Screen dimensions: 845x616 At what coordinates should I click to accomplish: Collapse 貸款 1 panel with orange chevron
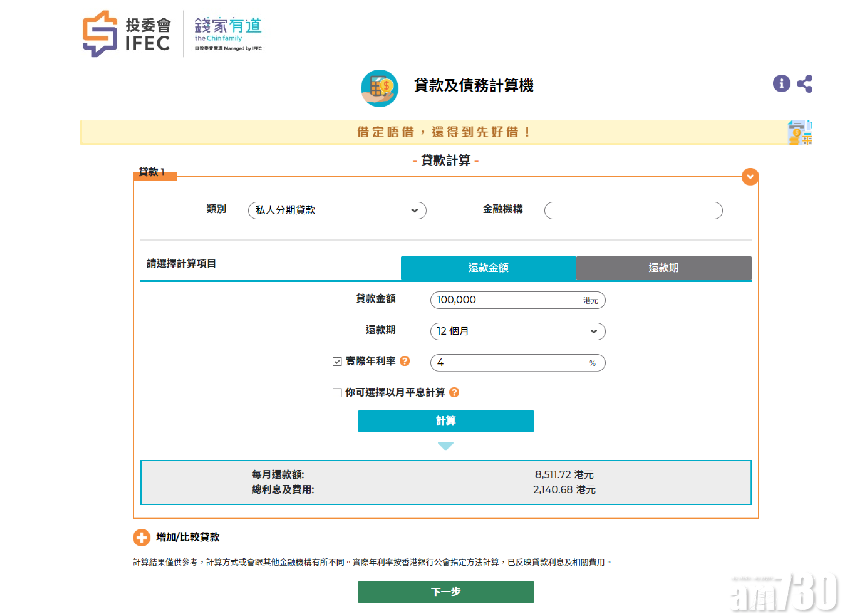750,177
